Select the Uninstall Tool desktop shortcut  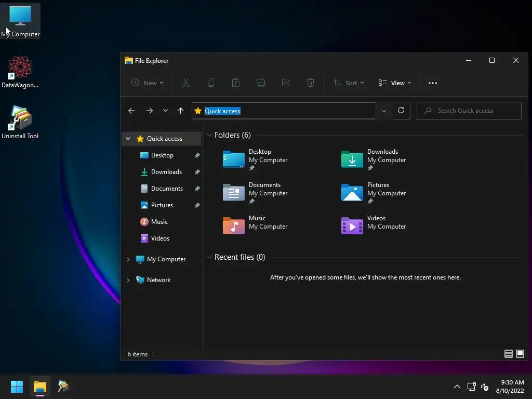(20, 123)
